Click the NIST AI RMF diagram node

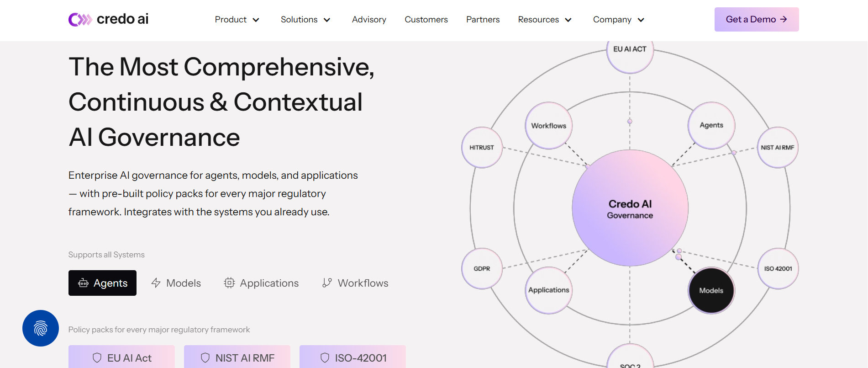778,147
